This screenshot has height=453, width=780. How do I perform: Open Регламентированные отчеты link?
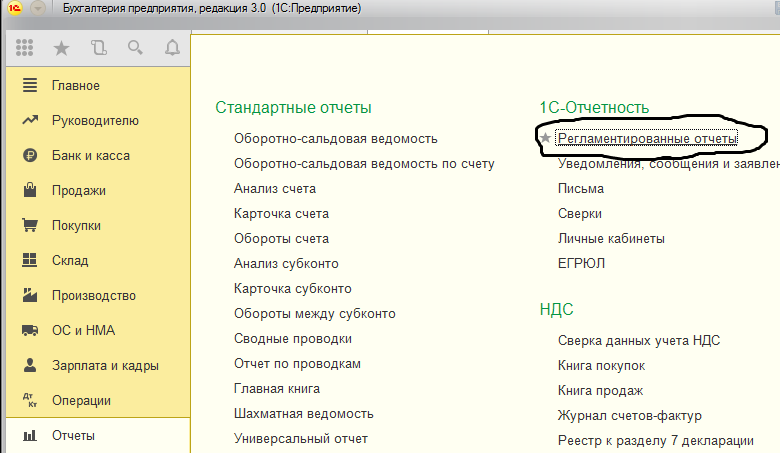(x=647, y=138)
